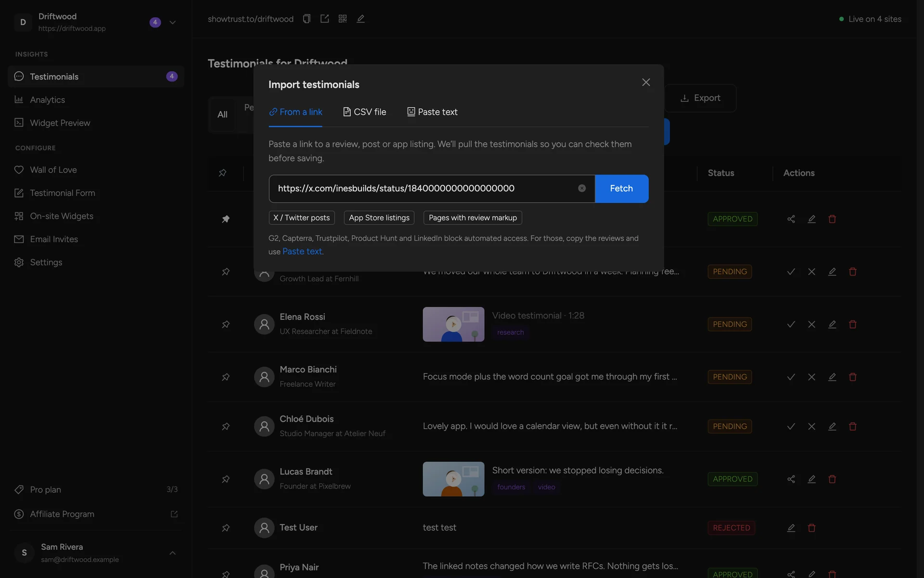Share the Lucas Brandt testimonial

point(791,479)
